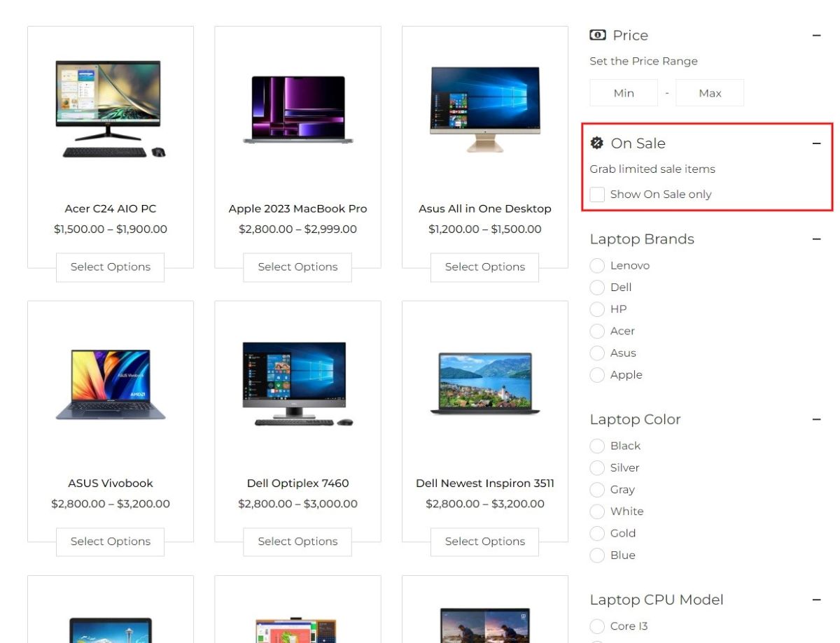View the Dell Optiplex 7460 image
The image size is (840, 643).
point(297,384)
